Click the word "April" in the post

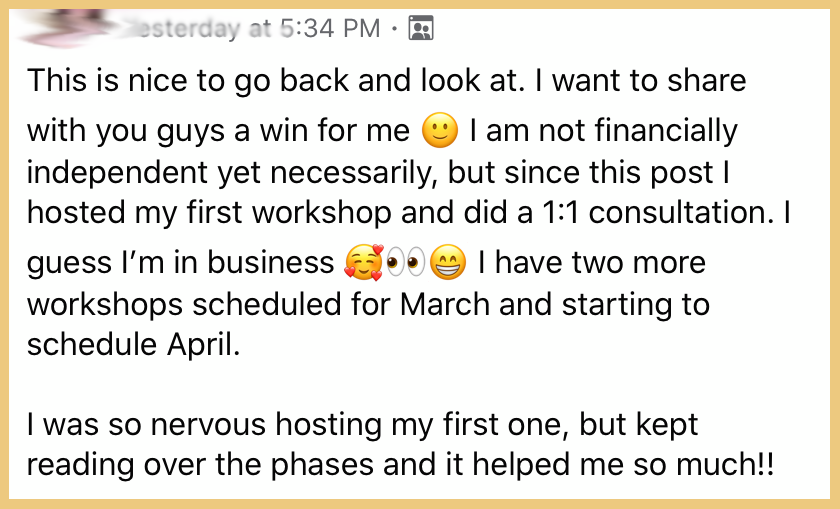coord(203,345)
